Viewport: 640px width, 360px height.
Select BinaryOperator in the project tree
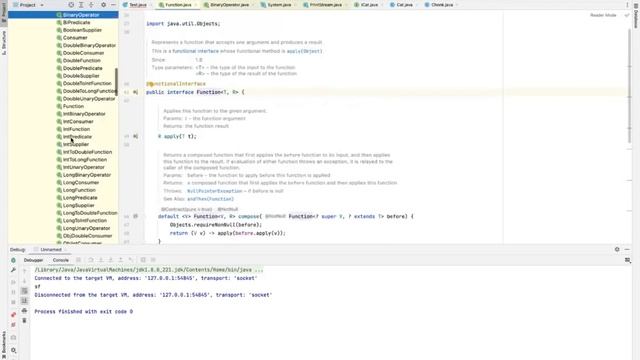[63, 15]
